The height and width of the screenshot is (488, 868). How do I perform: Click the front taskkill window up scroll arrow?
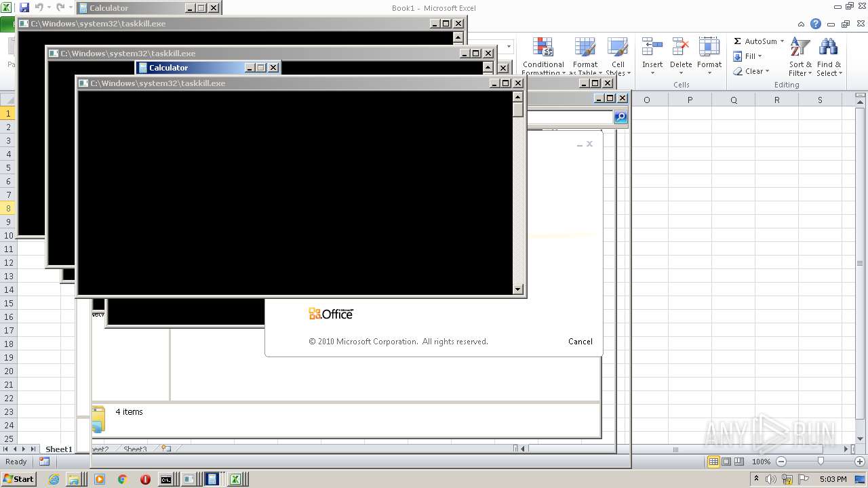click(x=518, y=96)
